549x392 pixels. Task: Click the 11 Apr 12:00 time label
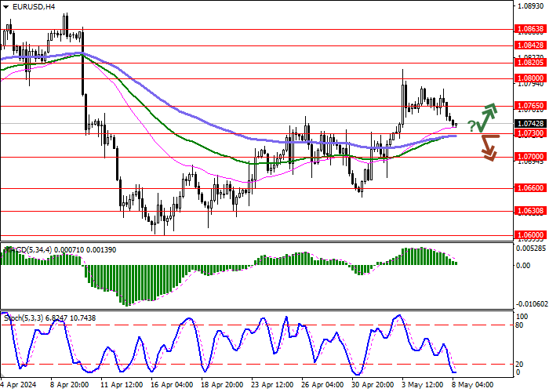(x=122, y=385)
